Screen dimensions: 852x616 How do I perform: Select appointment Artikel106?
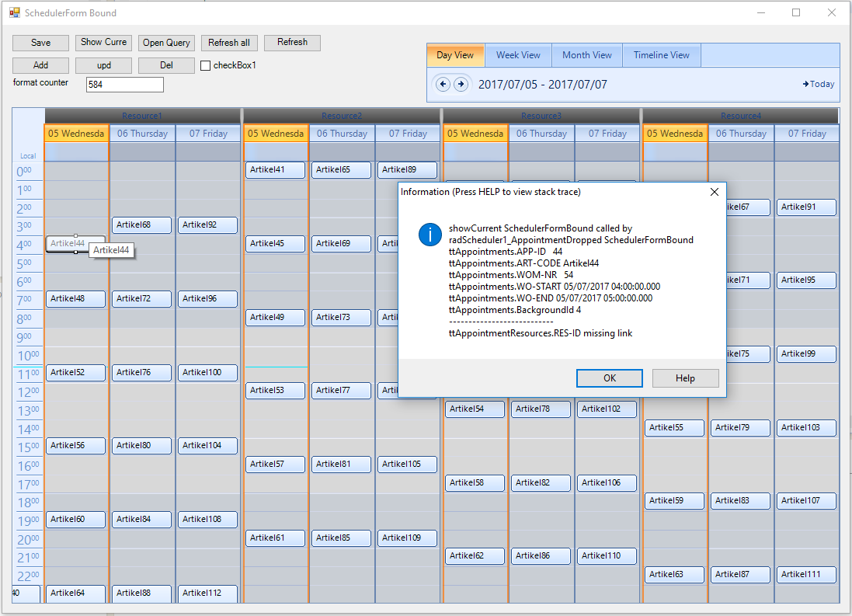click(x=607, y=483)
